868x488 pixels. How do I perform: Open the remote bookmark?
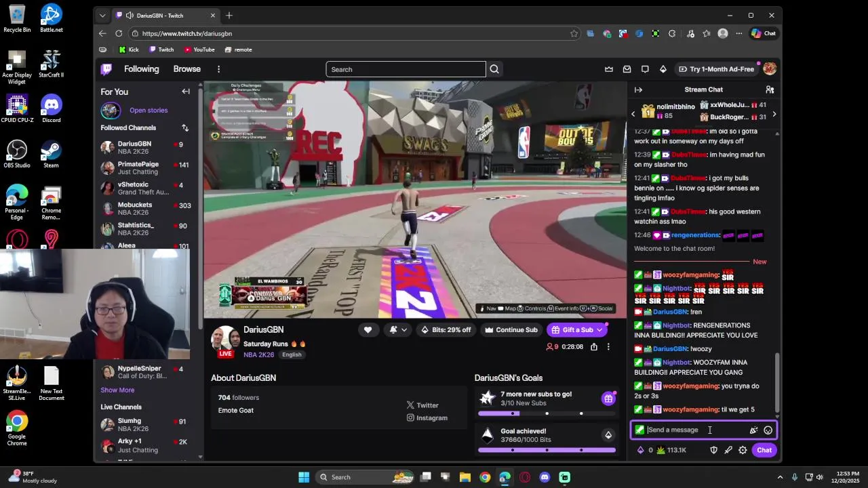238,49
